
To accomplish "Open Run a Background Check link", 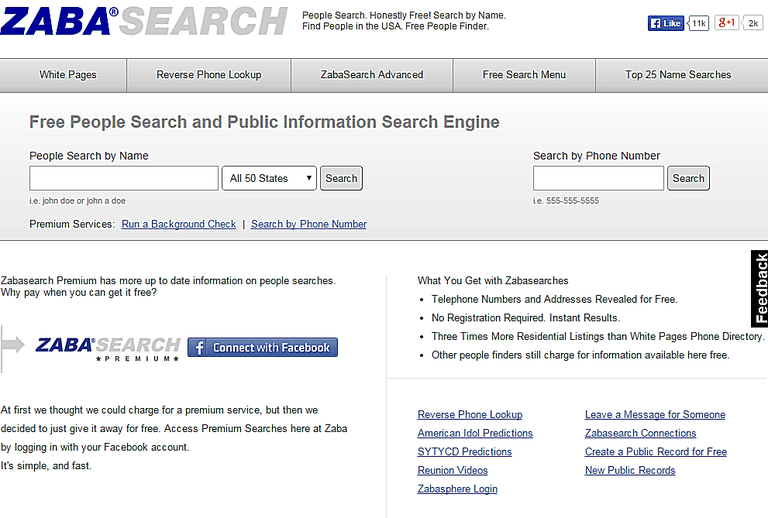I will click(x=179, y=224).
